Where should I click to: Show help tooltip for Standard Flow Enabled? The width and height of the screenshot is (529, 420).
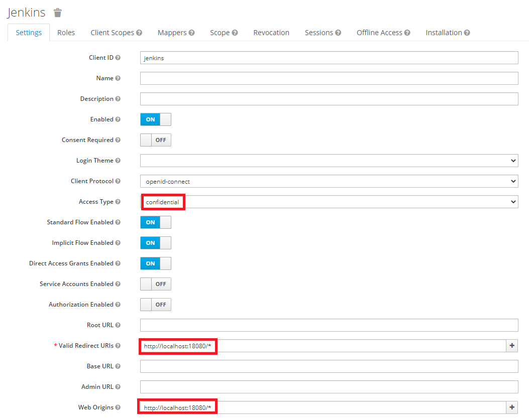(118, 222)
